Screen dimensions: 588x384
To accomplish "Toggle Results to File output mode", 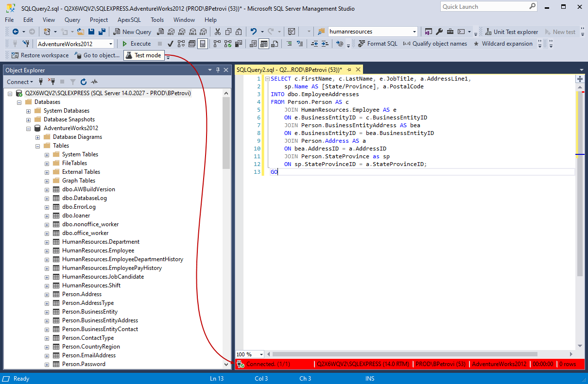I will 275,44.
